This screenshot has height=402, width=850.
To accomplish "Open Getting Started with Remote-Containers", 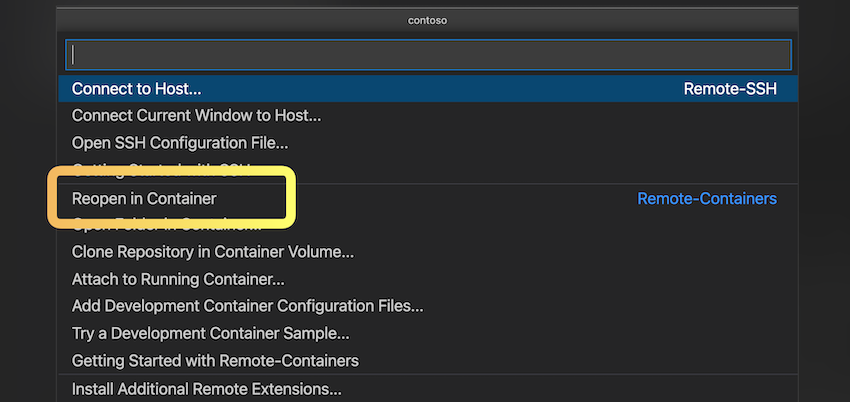I will [215, 360].
